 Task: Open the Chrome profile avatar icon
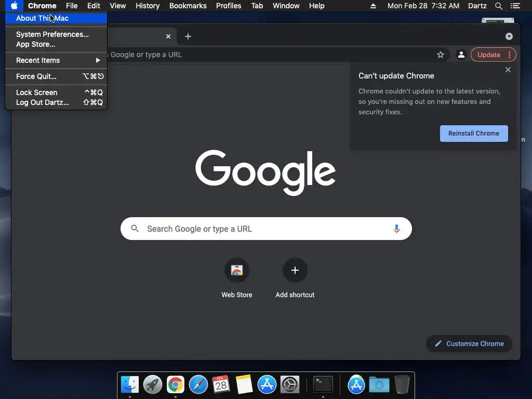(461, 55)
